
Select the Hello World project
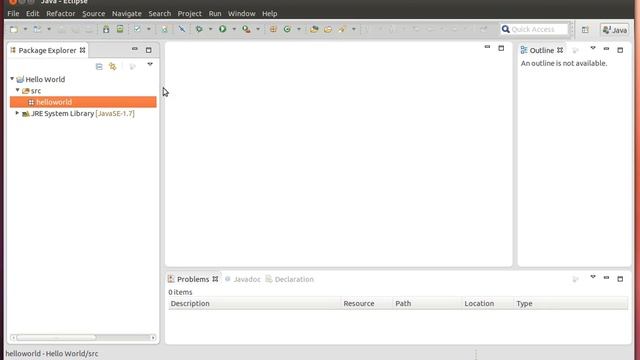[45, 80]
